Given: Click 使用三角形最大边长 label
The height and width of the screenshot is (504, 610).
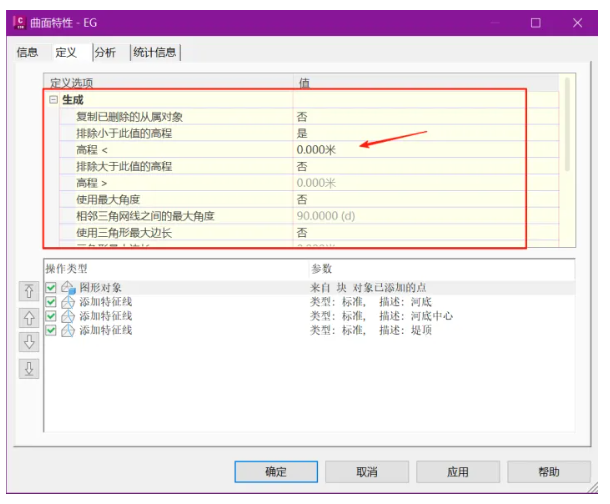Looking at the screenshot, I should click(x=124, y=233).
